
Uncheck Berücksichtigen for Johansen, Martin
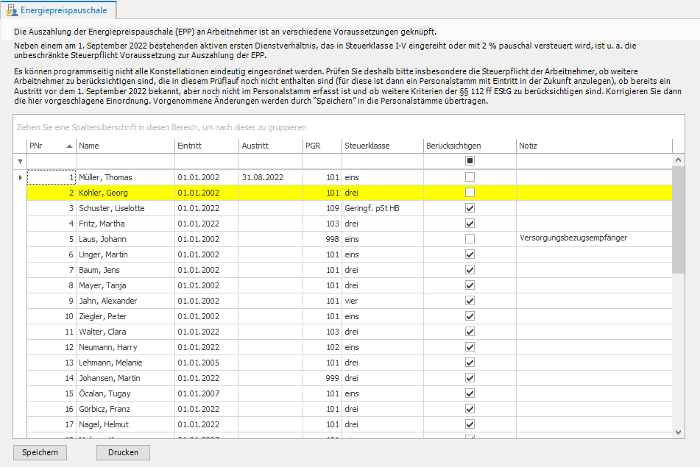click(x=470, y=378)
